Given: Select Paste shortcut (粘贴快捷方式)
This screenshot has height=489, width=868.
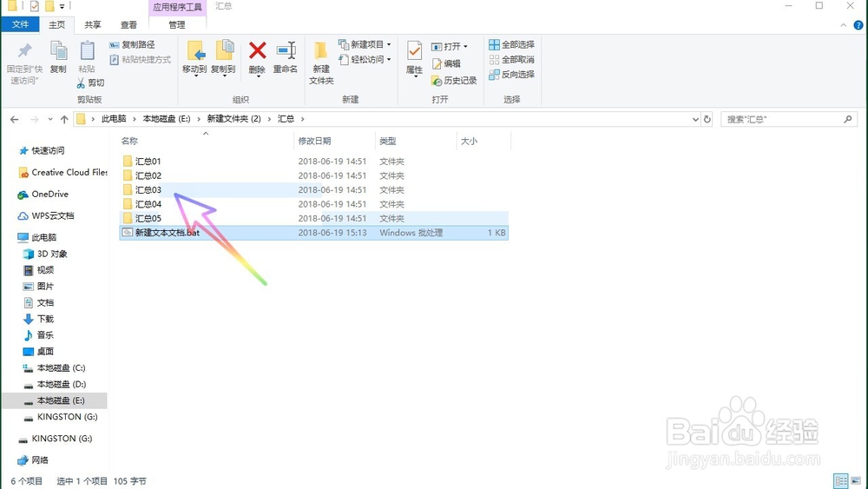Looking at the screenshot, I should [140, 59].
